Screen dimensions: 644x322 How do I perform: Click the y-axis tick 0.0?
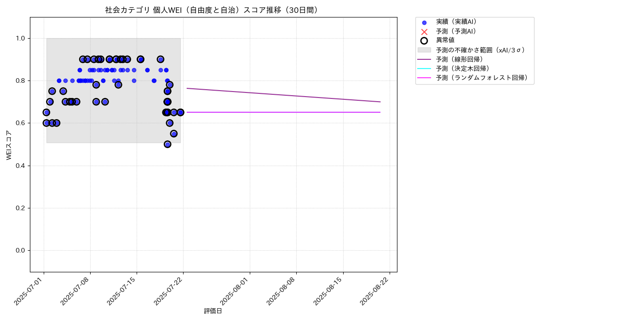pos(21,250)
